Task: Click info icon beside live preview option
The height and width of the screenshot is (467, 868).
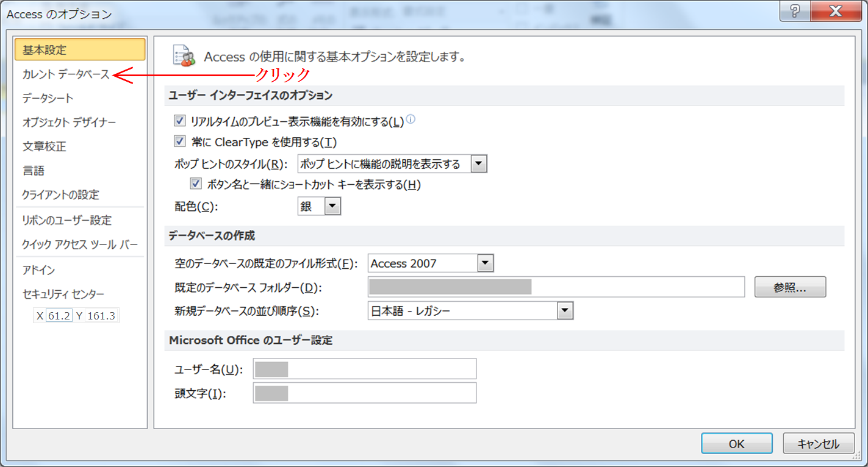Action: 411,119
